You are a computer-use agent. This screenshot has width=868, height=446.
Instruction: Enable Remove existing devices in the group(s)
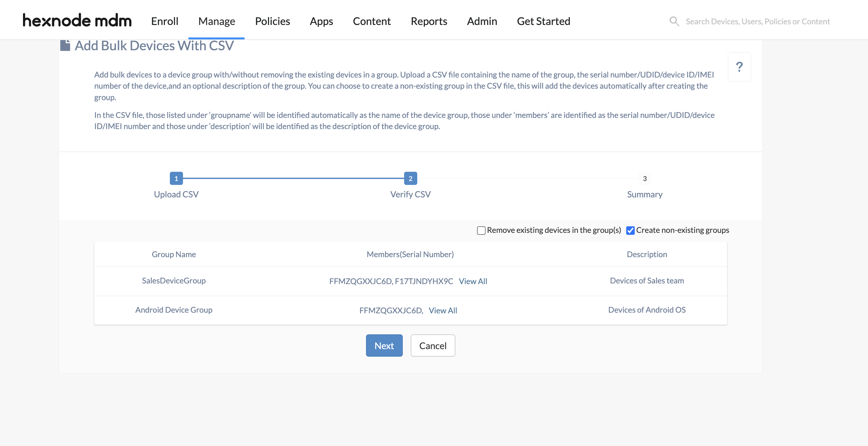[x=481, y=231]
